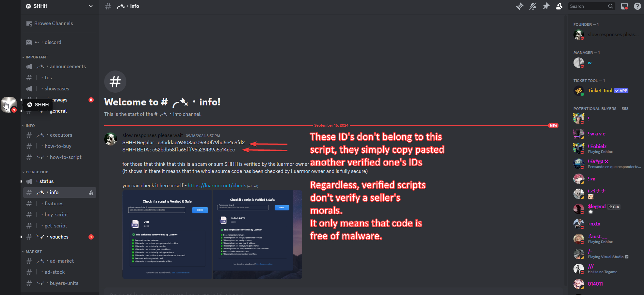Open the Shhhh BETA verification screenshot
Screen dimensions: 644x295
click(257, 234)
